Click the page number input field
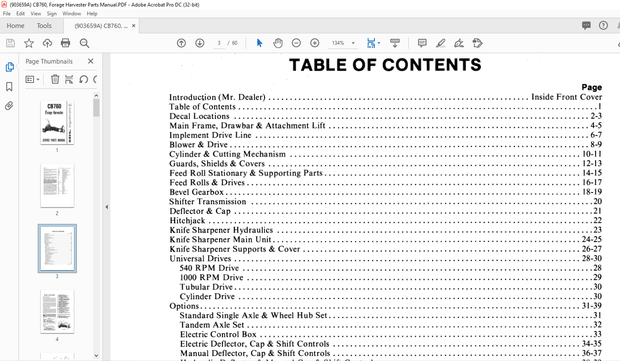620x361 pixels. (x=219, y=43)
